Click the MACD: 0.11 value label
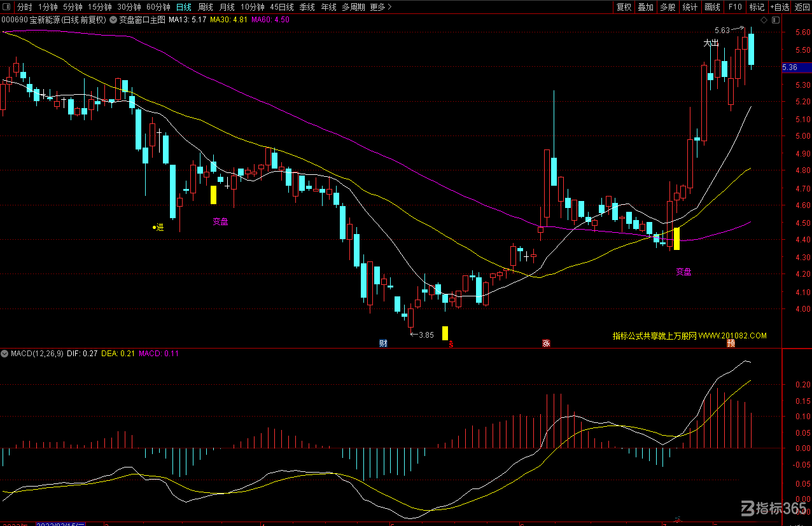The height and width of the screenshot is (526, 812). [159, 353]
